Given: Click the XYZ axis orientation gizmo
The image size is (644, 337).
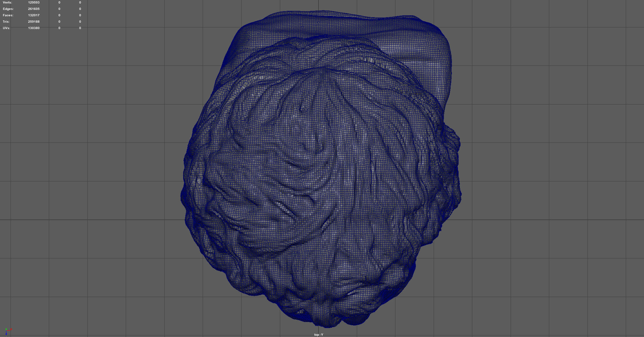Looking at the screenshot, I should pyautogui.click(x=8, y=331).
